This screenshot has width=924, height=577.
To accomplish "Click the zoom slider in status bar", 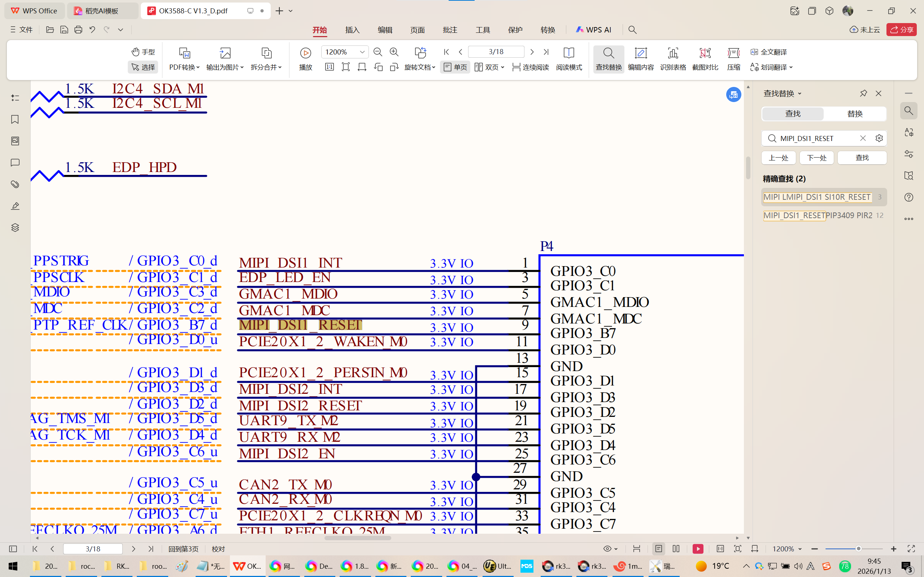I will click(858, 549).
